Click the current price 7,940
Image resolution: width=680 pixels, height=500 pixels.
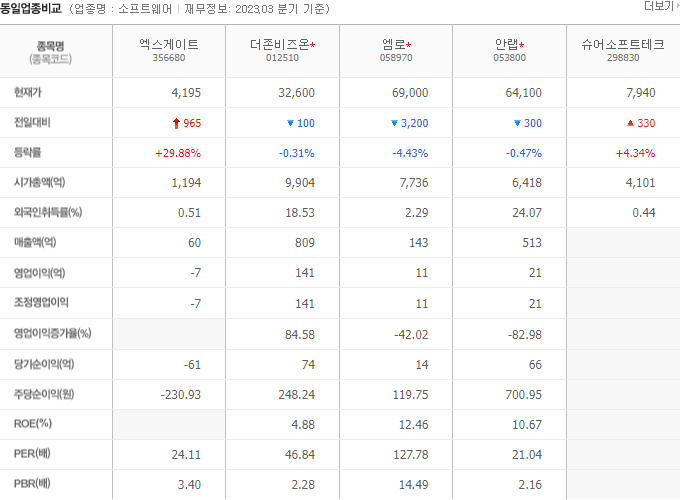coord(641,93)
